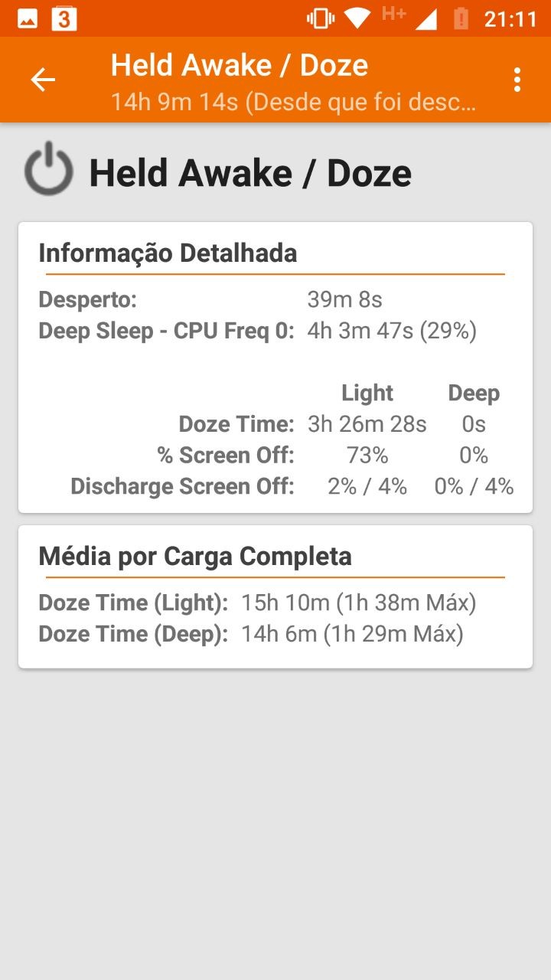Tap the Deep column header
Image resolution: width=551 pixels, height=980 pixels.
474,393
